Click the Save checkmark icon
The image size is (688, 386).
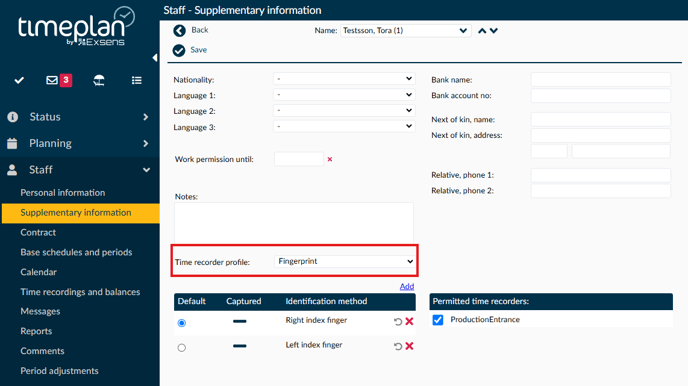[179, 50]
